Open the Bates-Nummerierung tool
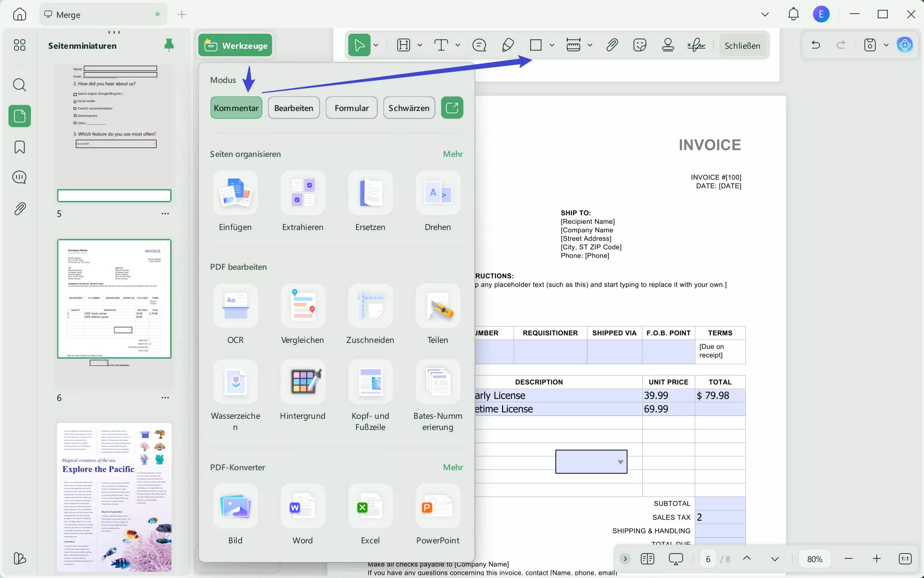 (437, 382)
